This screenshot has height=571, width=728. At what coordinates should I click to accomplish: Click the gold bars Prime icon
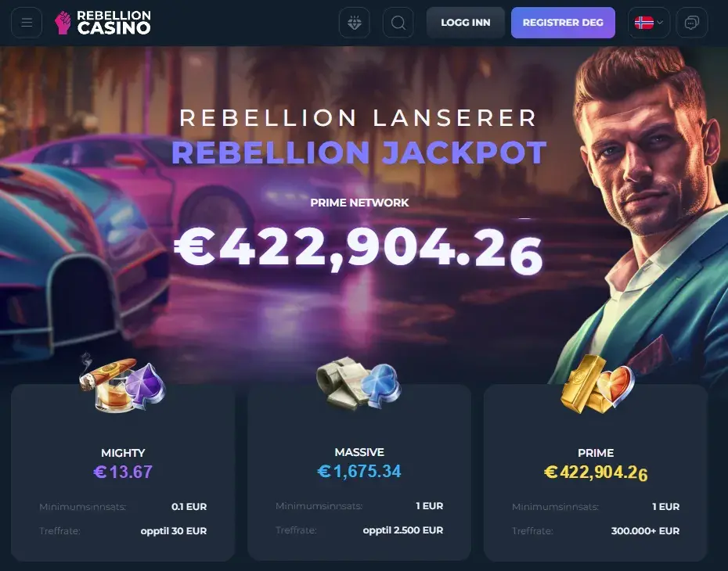click(x=597, y=385)
